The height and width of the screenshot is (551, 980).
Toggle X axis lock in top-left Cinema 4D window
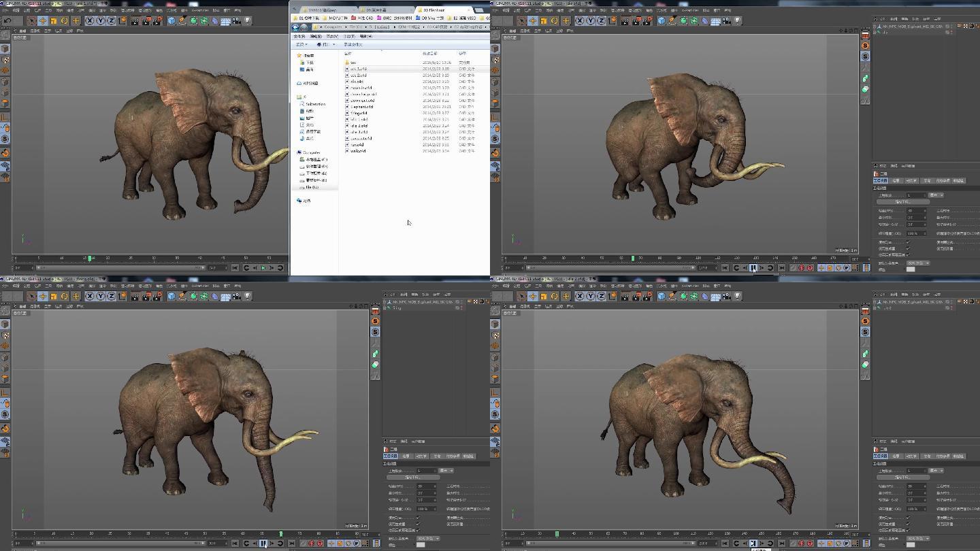pos(89,20)
